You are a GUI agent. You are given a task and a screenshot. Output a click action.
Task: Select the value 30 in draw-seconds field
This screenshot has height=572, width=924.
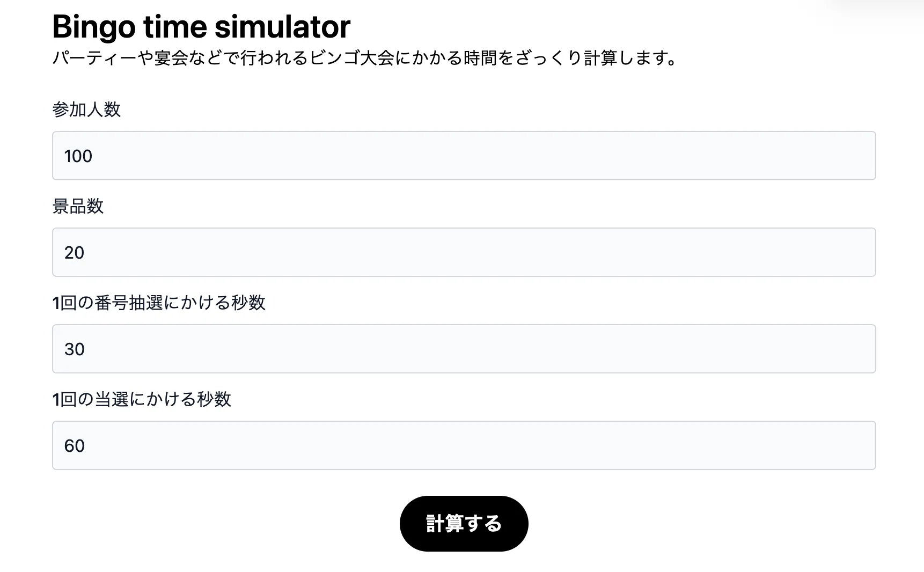click(76, 349)
